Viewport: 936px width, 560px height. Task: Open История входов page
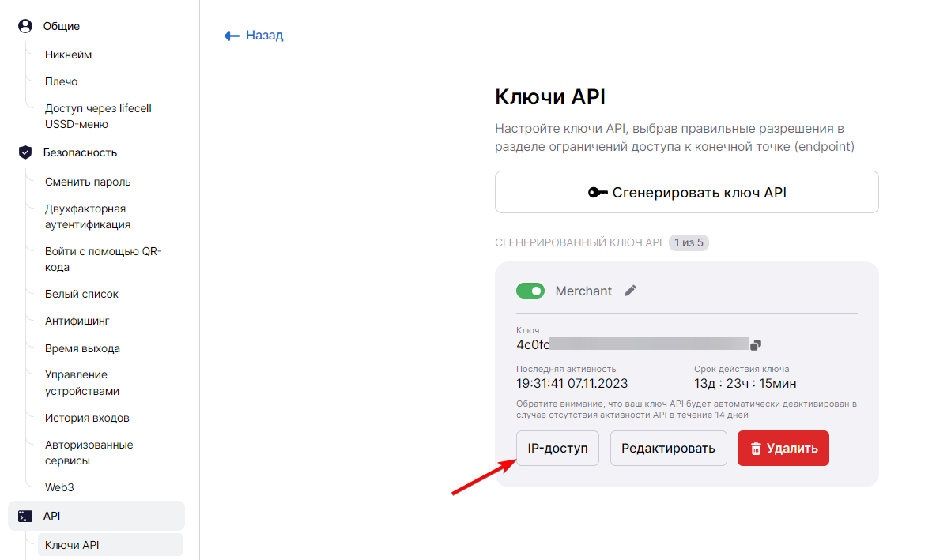(87, 418)
